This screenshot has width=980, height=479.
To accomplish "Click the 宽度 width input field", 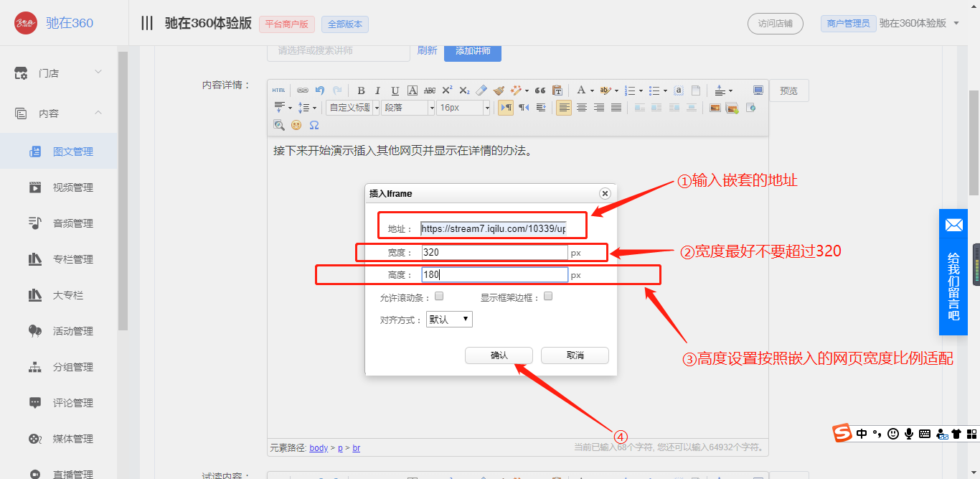I will click(x=494, y=252).
